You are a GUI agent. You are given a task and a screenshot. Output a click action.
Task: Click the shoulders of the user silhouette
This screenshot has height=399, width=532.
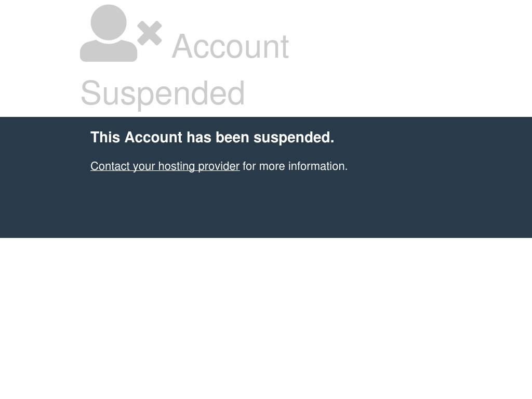click(x=109, y=51)
